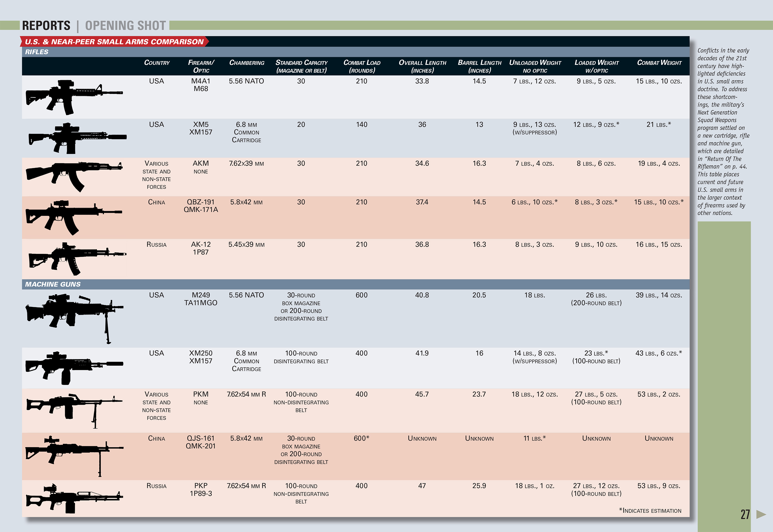Click the Indicates Estimation footnote
The height and width of the screenshot is (532, 773).
[650, 511]
